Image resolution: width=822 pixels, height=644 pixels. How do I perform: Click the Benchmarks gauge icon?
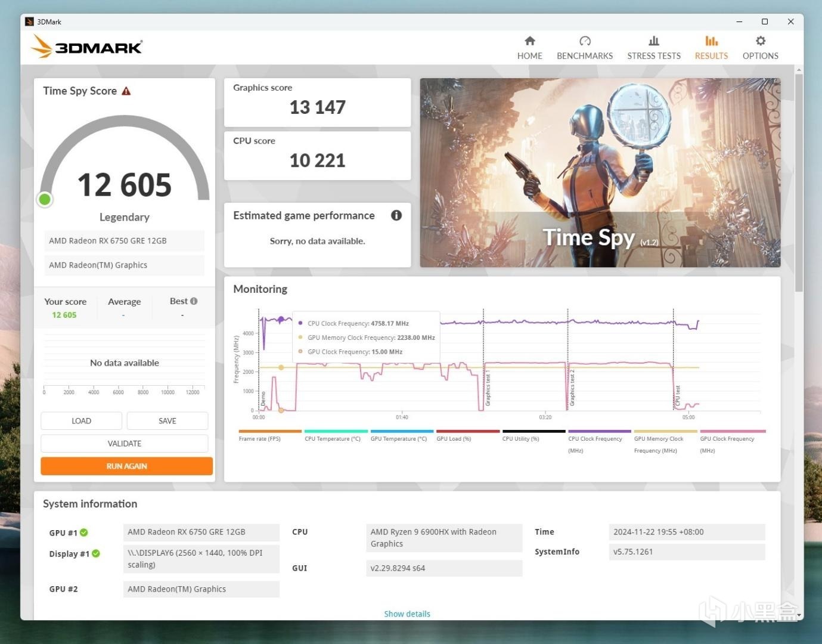(585, 41)
